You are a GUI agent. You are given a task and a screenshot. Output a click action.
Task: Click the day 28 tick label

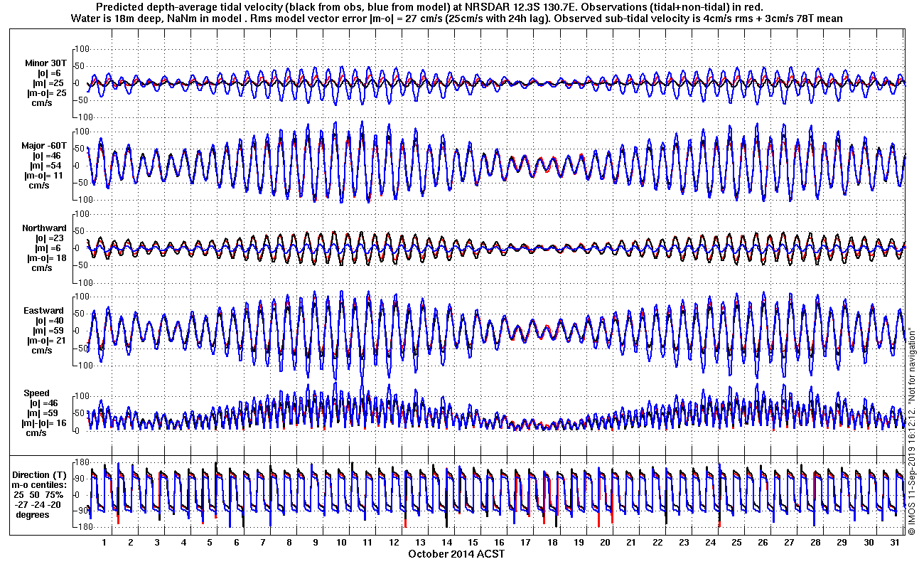click(x=815, y=543)
